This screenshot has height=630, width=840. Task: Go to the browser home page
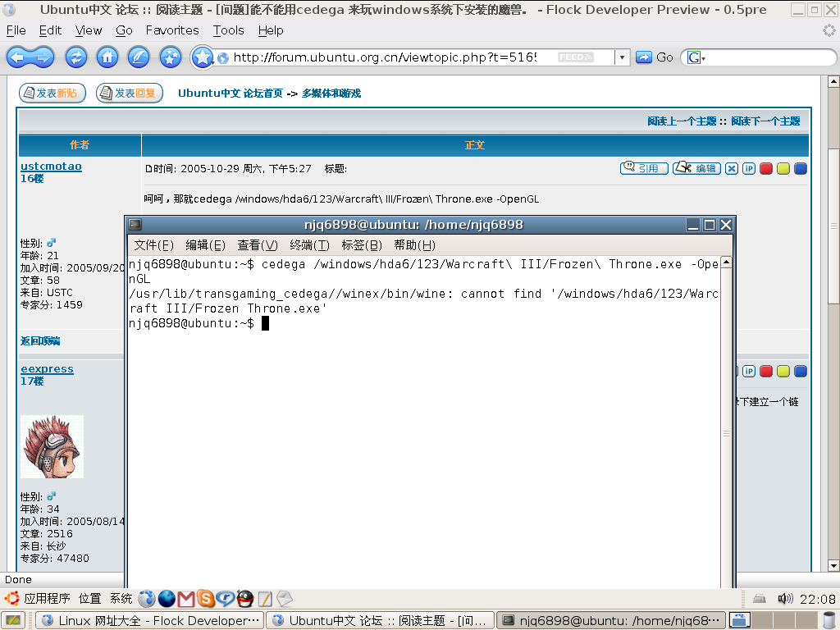pos(107,57)
